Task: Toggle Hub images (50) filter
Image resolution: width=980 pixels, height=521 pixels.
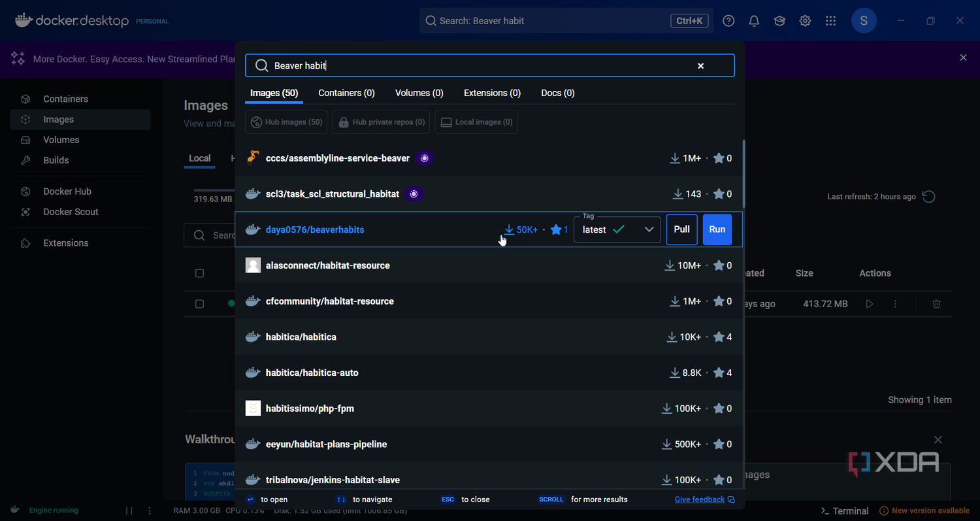Action: 287,122
